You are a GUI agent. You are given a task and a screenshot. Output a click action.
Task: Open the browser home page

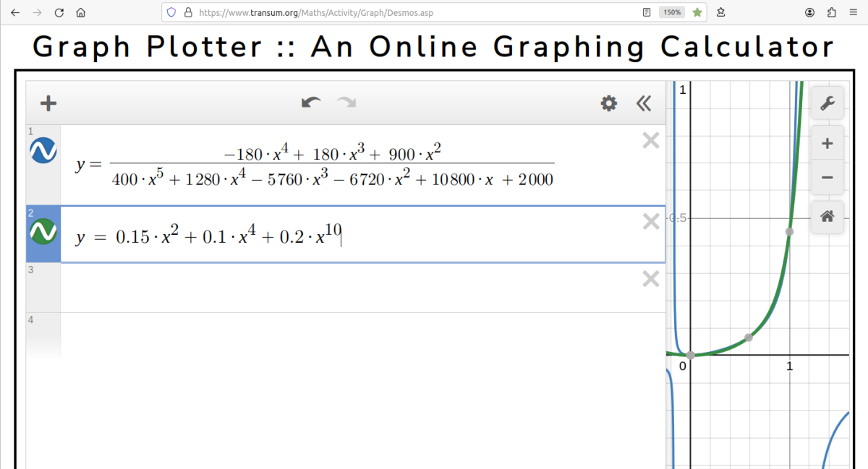tap(81, 12)
